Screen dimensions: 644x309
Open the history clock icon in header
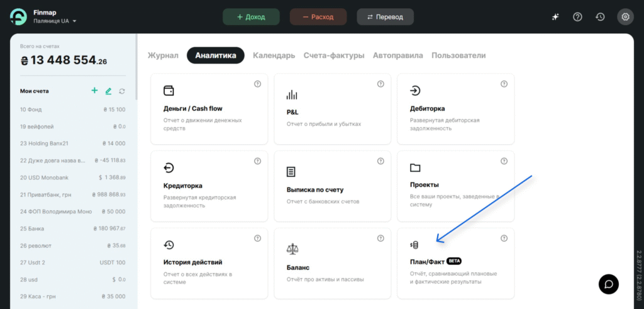coord(600,17)
